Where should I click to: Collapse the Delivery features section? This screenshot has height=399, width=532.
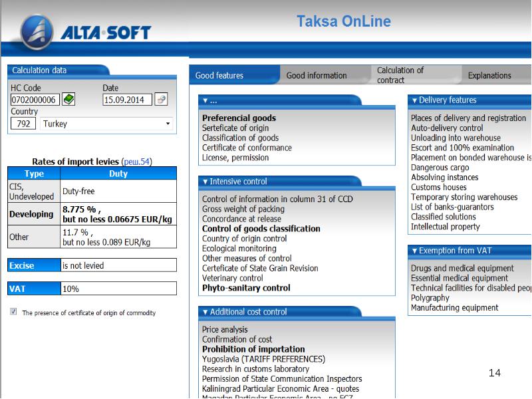point(414,100)
